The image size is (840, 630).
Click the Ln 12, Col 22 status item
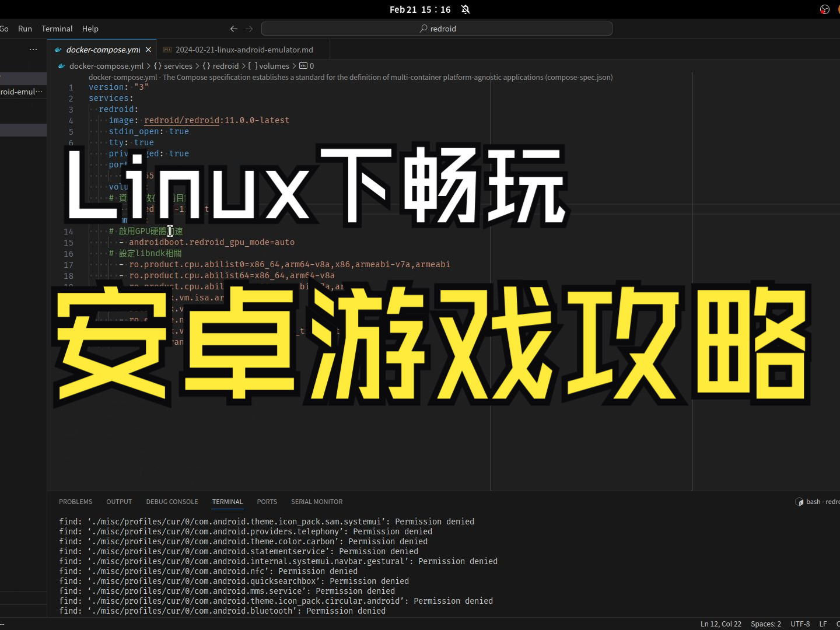[x=721, y=624]
